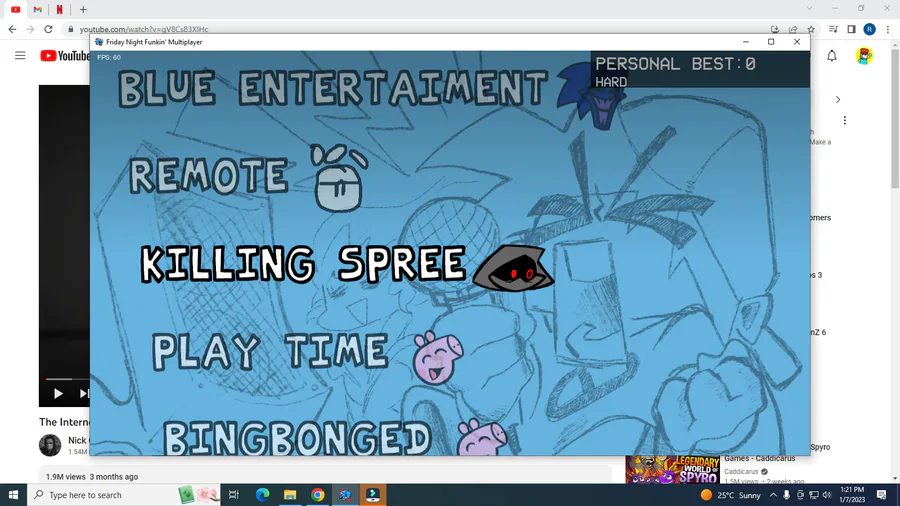The height and width of the screenshot is (506, 900).
Task: Select the PLAY TIME song
Action: point(270,351)
